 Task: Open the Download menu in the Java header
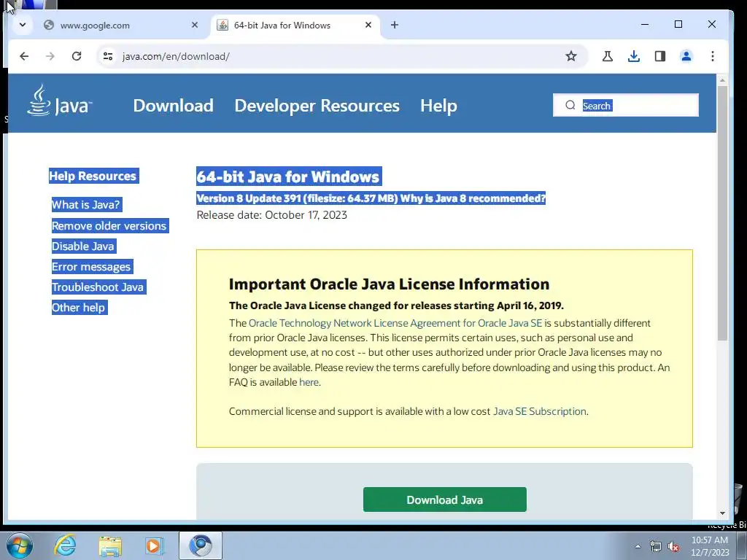pyautogui.click(x=173, y=105)
